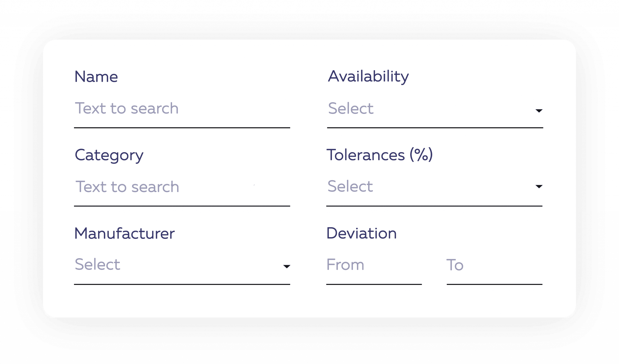Click the Name field label

coord(96,77)
